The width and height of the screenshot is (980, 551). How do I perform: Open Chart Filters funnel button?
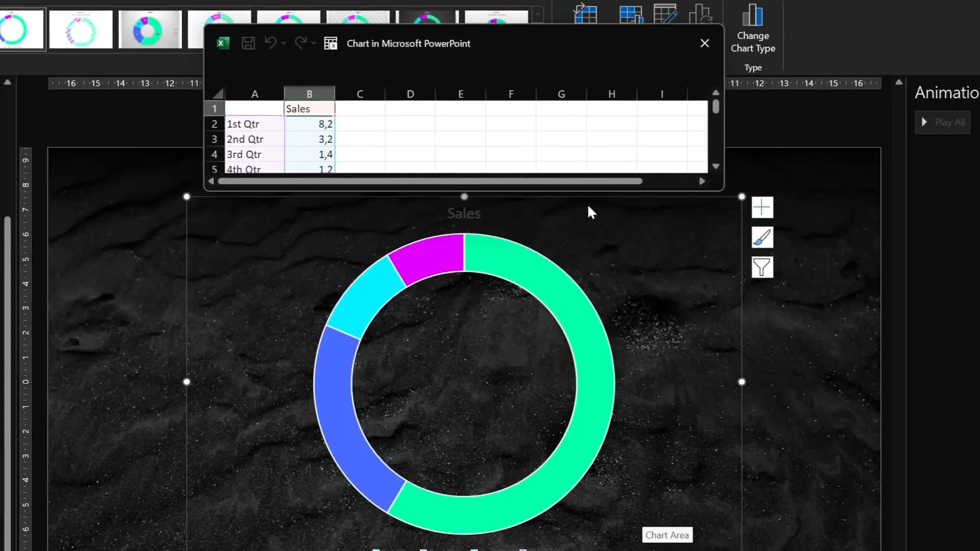tap(762, 267)
